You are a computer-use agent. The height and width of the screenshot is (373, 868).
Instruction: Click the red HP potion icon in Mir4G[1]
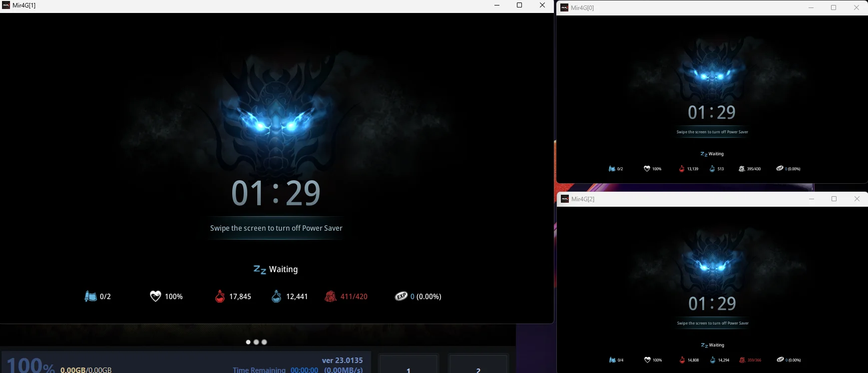coord(220,297)
